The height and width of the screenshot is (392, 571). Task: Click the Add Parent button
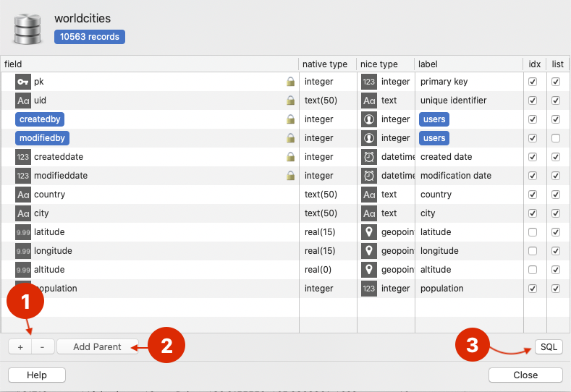tap(98, 347)
